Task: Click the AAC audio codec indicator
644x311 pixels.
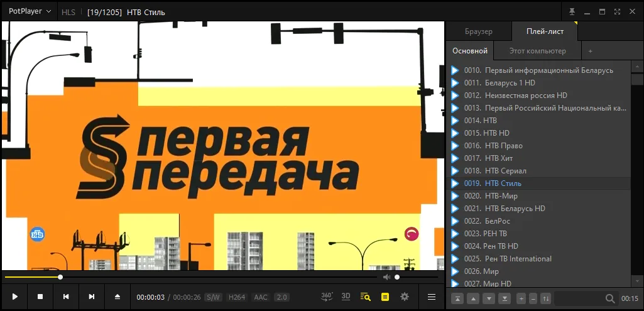Action: click(x=261, y=297)
